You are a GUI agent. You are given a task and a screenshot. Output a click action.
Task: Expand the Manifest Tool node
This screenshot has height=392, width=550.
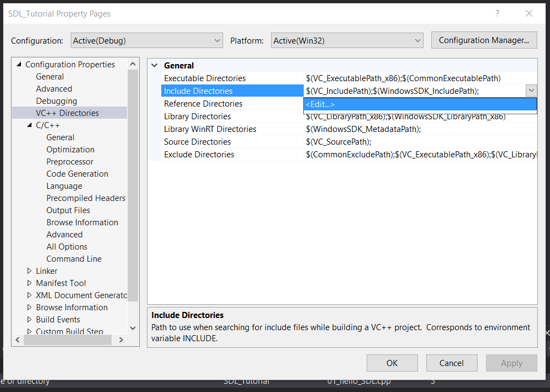(29, 283)
